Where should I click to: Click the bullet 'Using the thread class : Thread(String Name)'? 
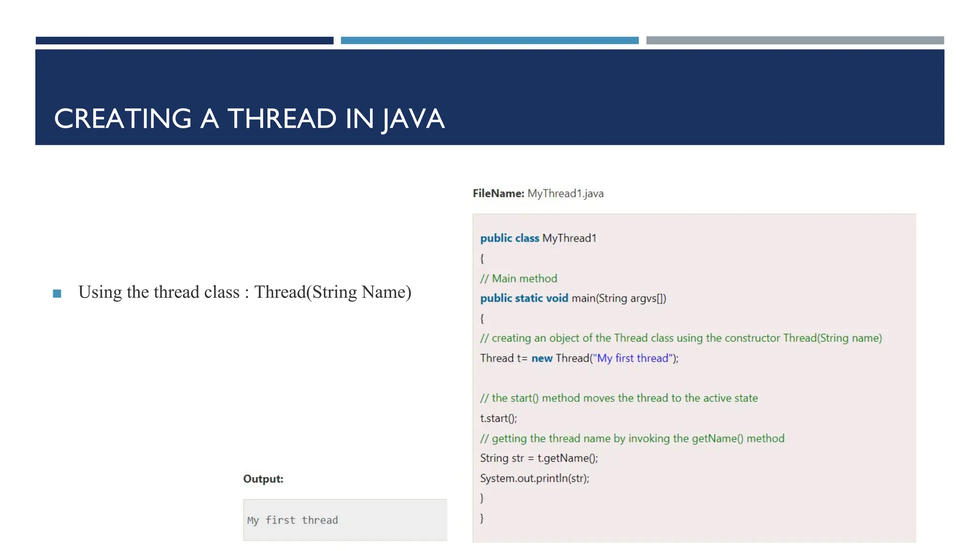[x=245, y=292]
